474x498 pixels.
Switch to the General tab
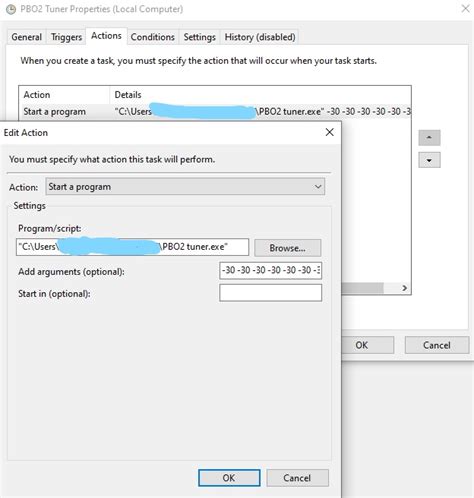27,37
